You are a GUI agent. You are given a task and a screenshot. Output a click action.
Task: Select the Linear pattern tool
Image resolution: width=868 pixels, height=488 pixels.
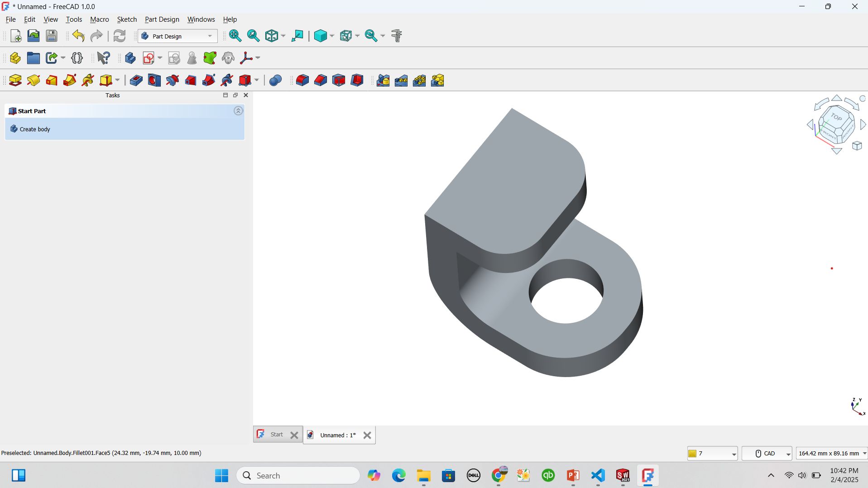point(401,81)
